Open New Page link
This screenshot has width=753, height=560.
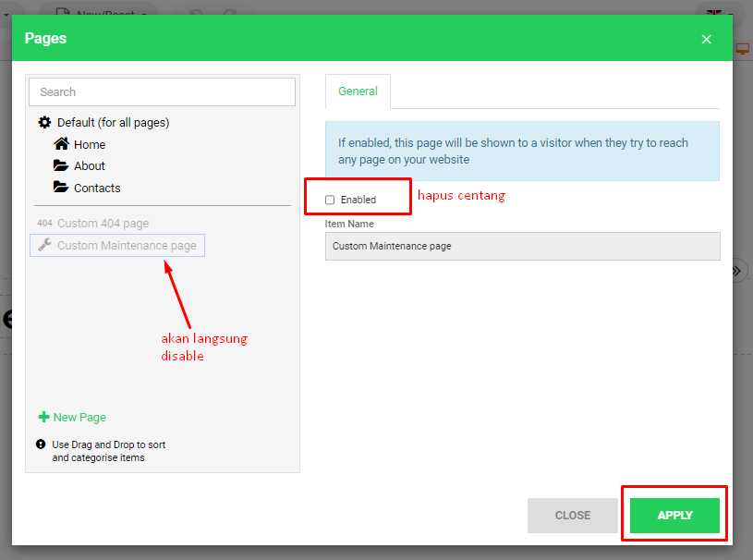coord(79,417)
